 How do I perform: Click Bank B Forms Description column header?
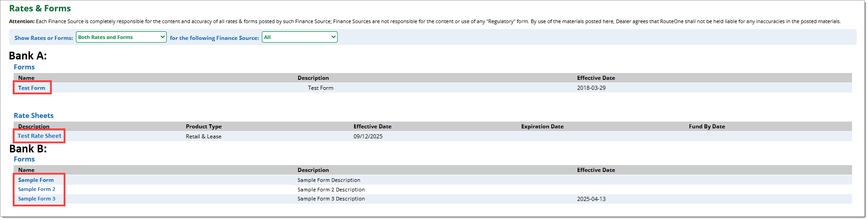313,170
